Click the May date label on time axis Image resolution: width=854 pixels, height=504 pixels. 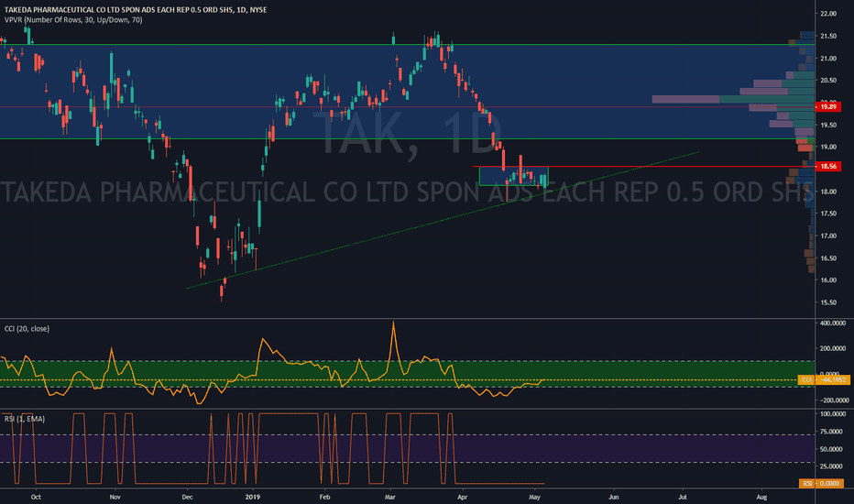pyautogui.click(x=534, y=497)
